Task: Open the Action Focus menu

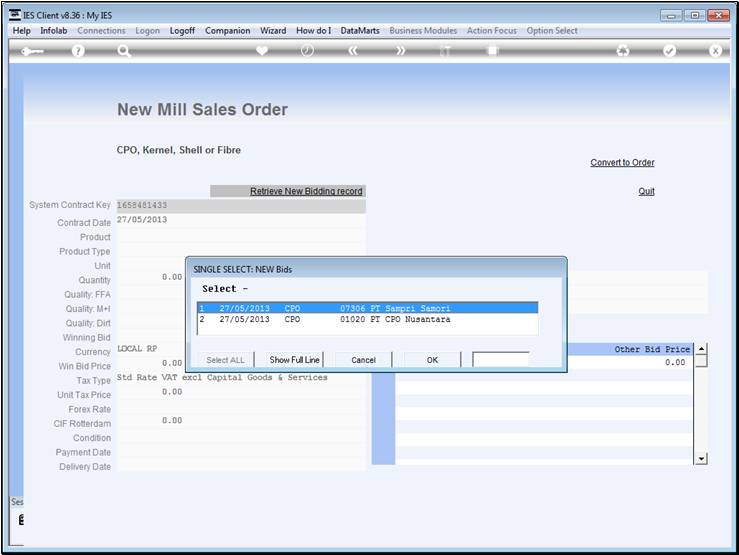Action: 492,31
